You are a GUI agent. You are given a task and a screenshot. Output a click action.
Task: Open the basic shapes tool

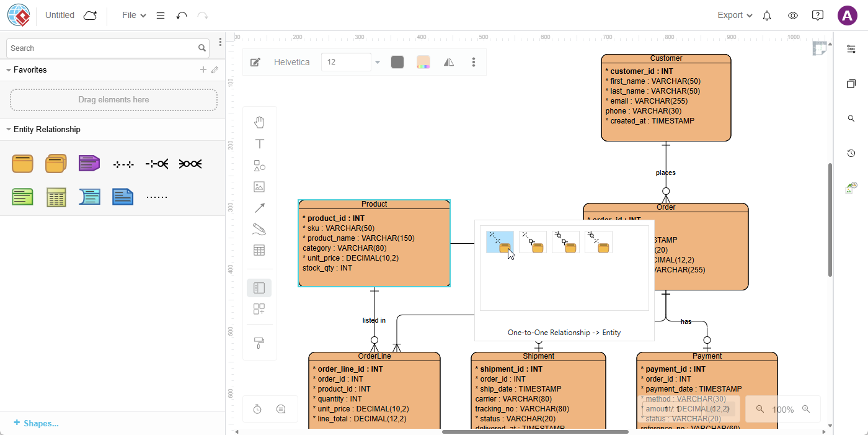[x=259, y=165]
